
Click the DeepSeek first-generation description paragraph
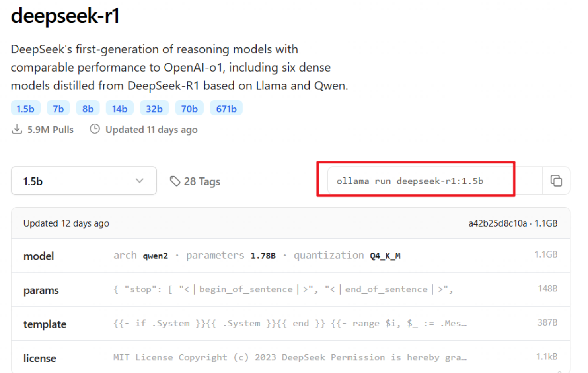pos(179,68)
